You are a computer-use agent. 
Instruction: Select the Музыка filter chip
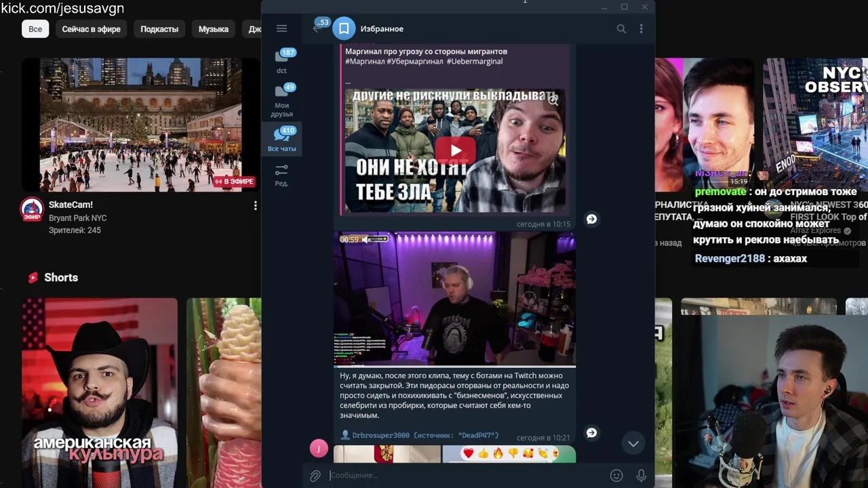[213, 29]
